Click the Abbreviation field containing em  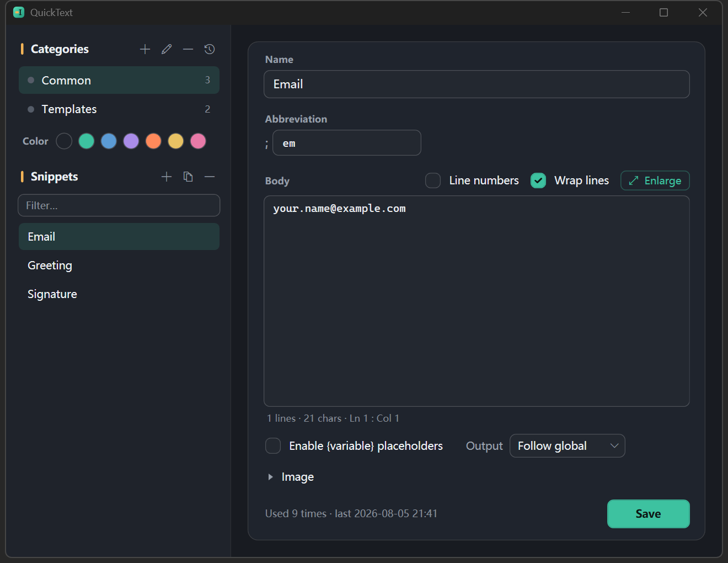tap(347, 143)
